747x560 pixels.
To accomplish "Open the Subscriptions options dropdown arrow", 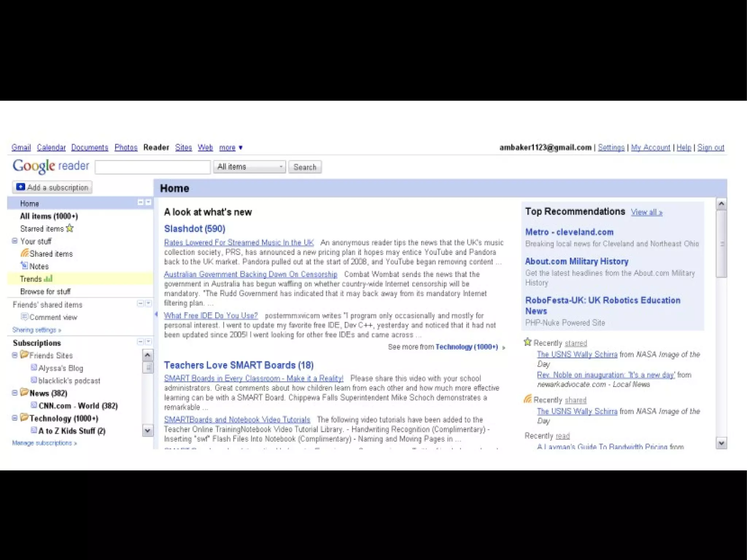I will [x=148, y=342].
